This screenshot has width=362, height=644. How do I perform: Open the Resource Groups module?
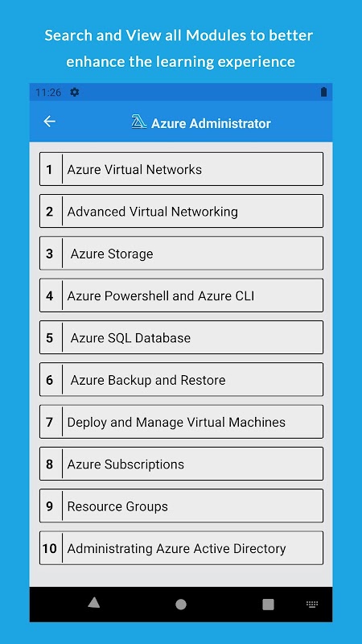pos(182,506)
